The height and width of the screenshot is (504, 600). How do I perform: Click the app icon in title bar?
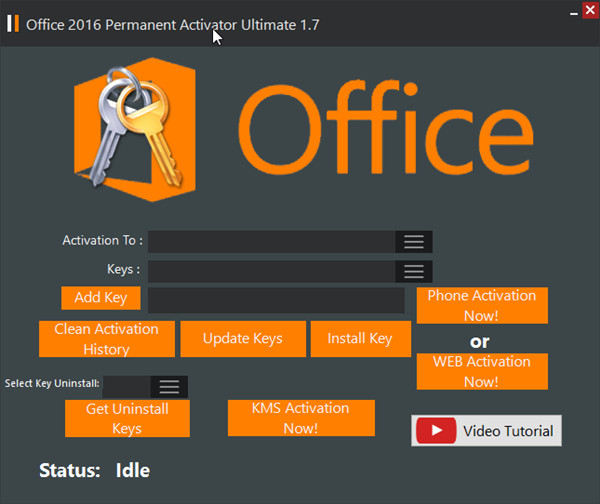coord(13,23)
